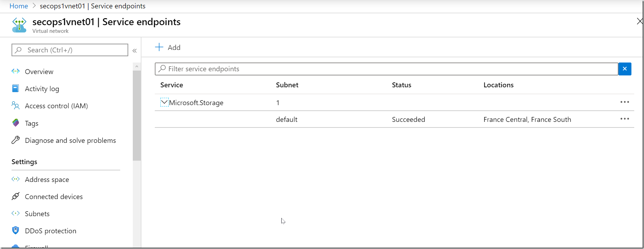Open the Connected devices settings
644x249 pixels.
pos(54,197)
